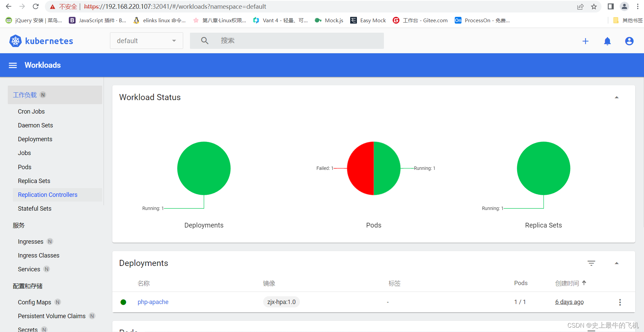Click the 搜索 search input field
Viewport: 644px width, 332px height.
point(287,41)
